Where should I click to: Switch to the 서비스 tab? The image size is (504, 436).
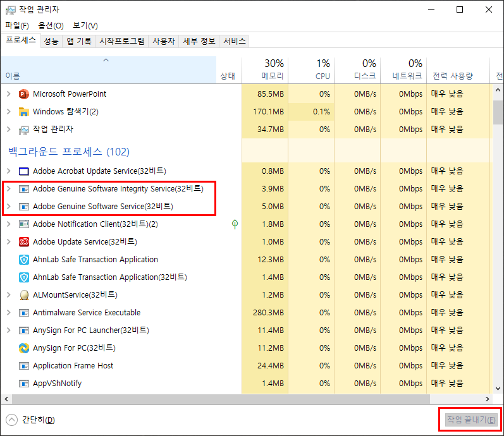(x=235, y=41)
